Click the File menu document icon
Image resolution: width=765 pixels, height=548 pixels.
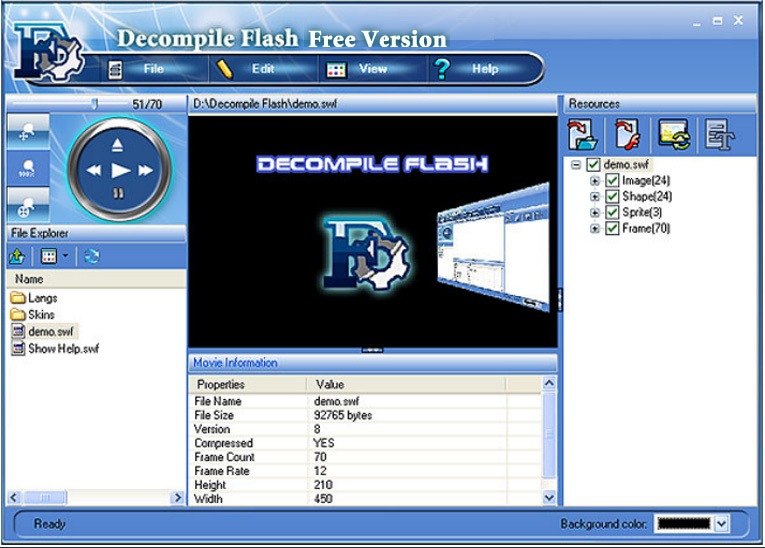pos(115,69)
